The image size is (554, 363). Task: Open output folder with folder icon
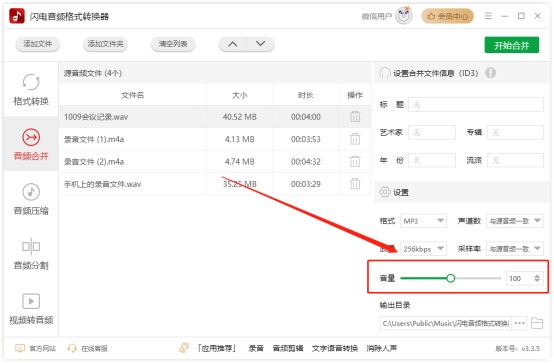pos(537,323)
